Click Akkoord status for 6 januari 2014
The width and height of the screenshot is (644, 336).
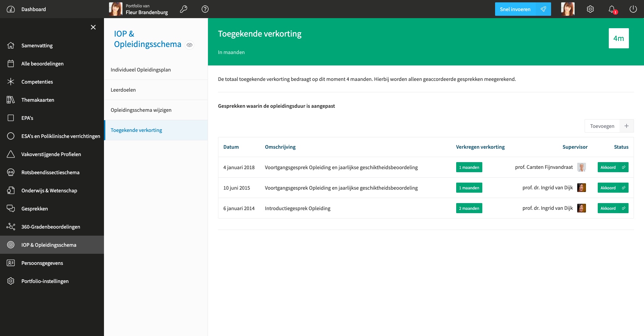coord(613,208)
